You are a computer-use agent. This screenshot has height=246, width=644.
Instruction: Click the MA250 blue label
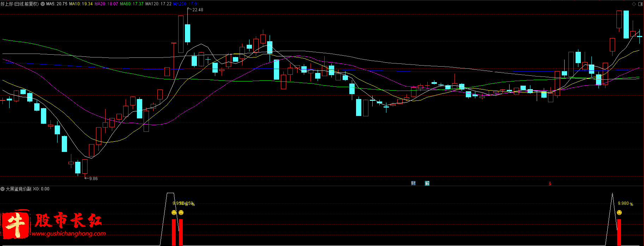(x=186, y=4)
